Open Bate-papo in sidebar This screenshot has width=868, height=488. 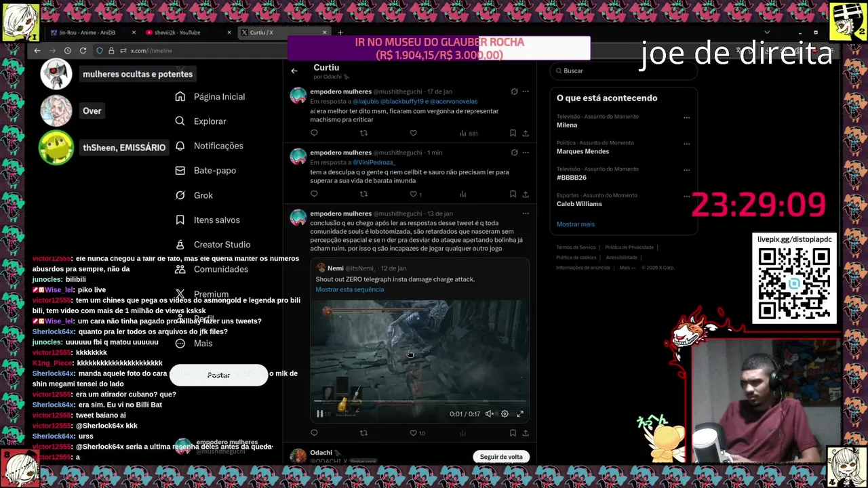coord(205,171)
